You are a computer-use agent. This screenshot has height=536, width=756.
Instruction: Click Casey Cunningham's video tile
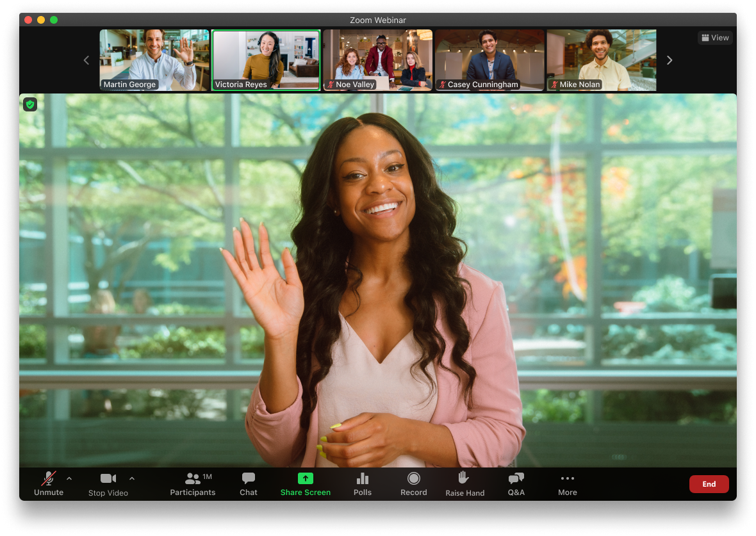click(x=489, y=60)
